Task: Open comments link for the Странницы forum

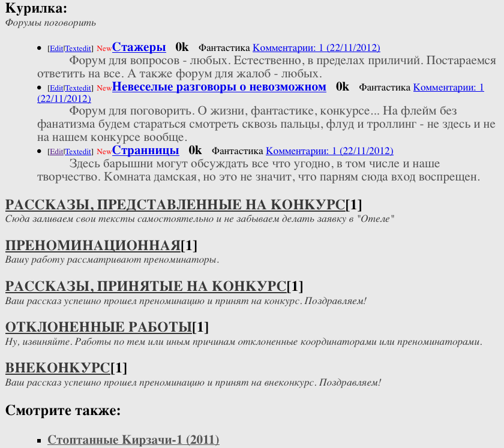Action: (329, 151)
